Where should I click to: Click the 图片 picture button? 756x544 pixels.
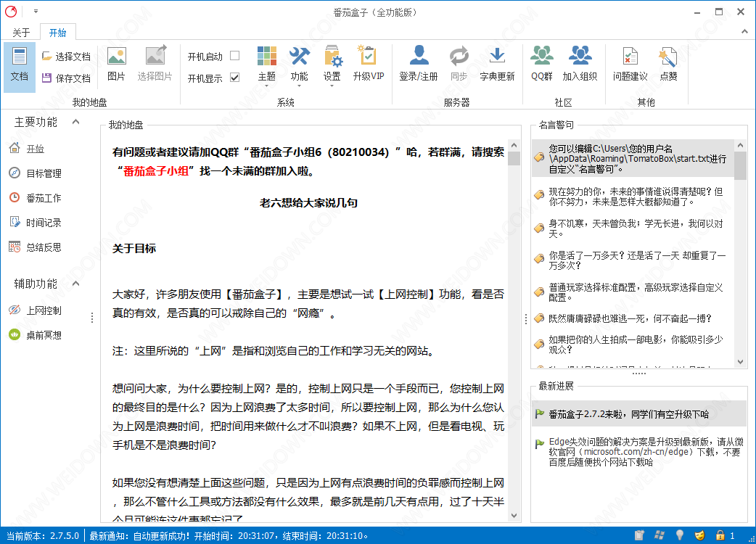tap(116, 64)
